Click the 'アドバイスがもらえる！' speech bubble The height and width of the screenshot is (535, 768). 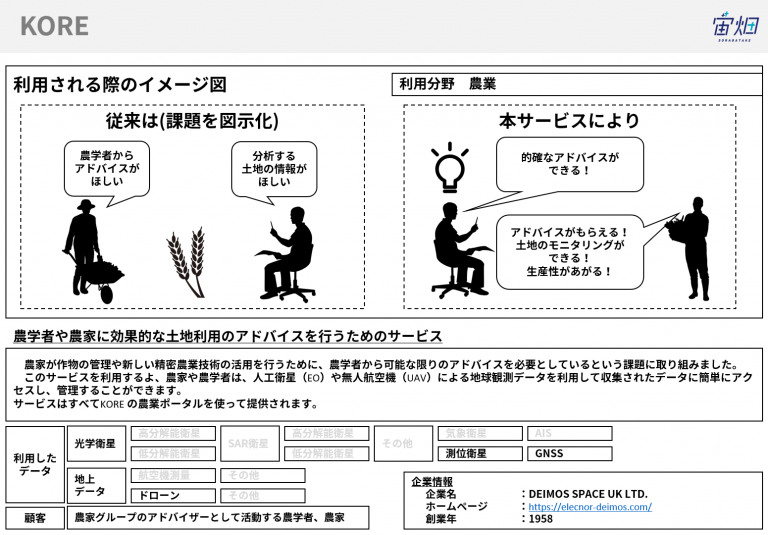[570, 252]
